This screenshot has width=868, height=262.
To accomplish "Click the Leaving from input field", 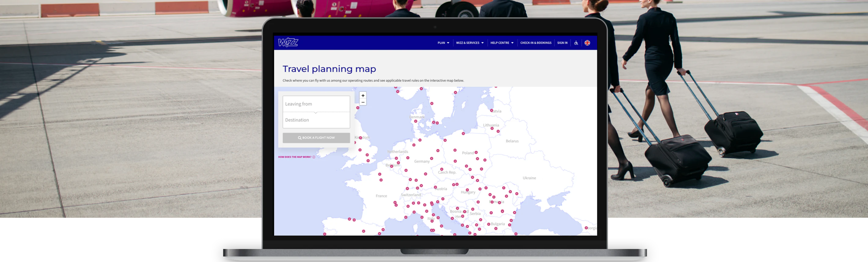I will (316, 104).
